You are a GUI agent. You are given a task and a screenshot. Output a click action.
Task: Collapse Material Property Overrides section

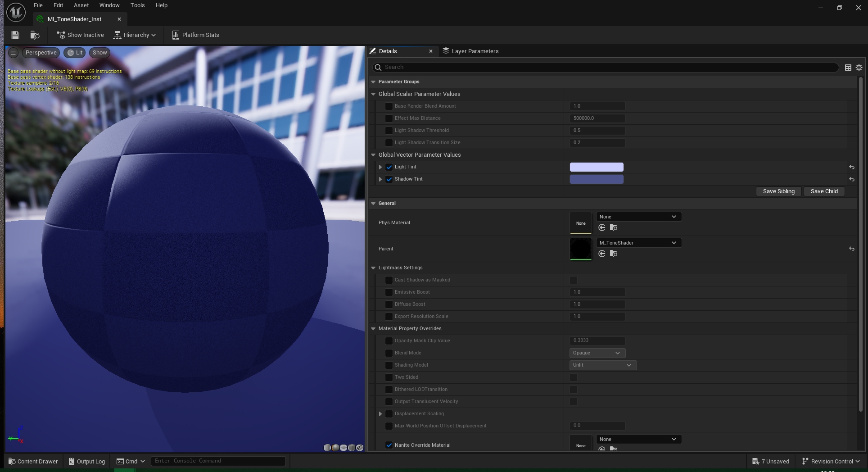coord(373,329)
